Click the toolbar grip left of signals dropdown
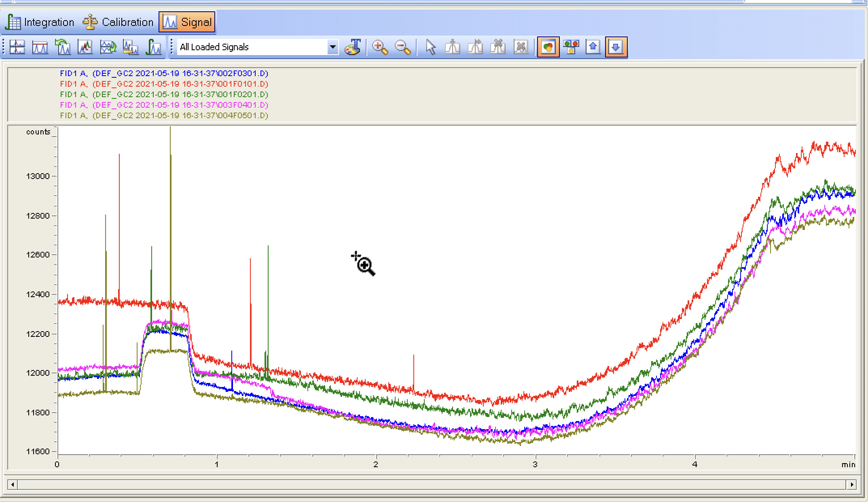The width and height of the screenshot is (868, 502). (x=172, y=47)
